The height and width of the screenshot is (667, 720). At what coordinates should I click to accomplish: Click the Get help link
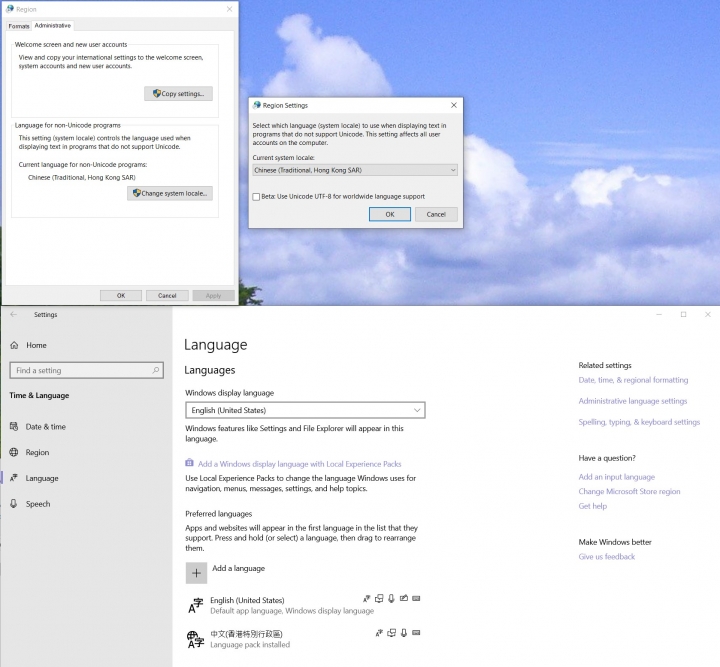(592, 506)
